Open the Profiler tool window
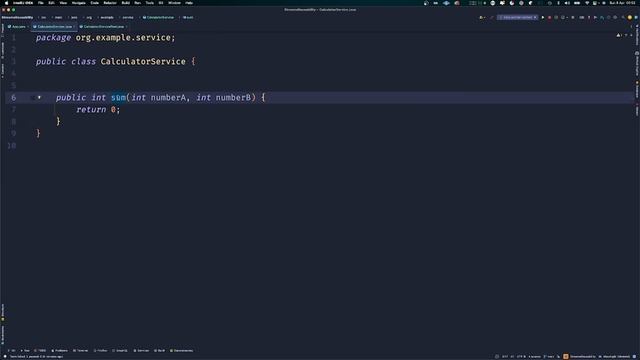The image size is (640, 360). pos(100,351)
